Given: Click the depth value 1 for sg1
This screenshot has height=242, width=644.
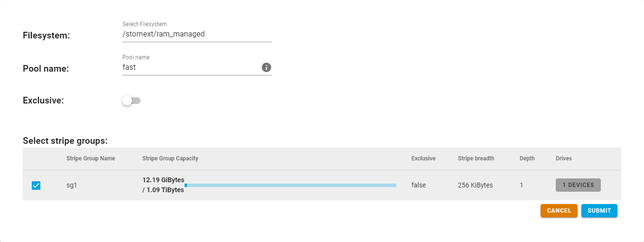Looking at the screenshot, I should coord(521,185).
